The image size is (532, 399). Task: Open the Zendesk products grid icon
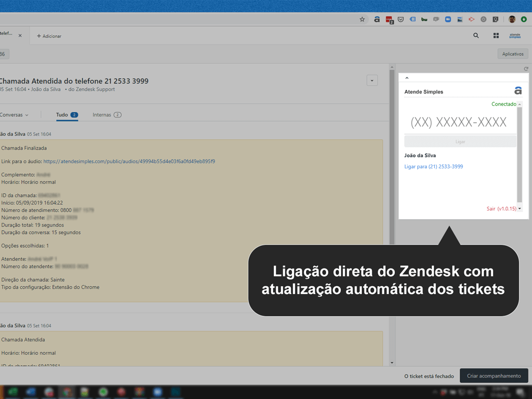(496, 36)
